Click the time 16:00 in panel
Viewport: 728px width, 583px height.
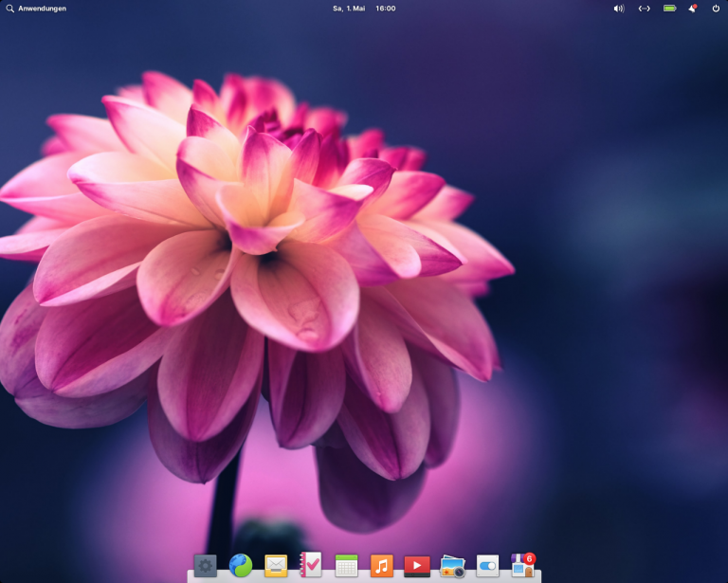[x=386, y=9]
